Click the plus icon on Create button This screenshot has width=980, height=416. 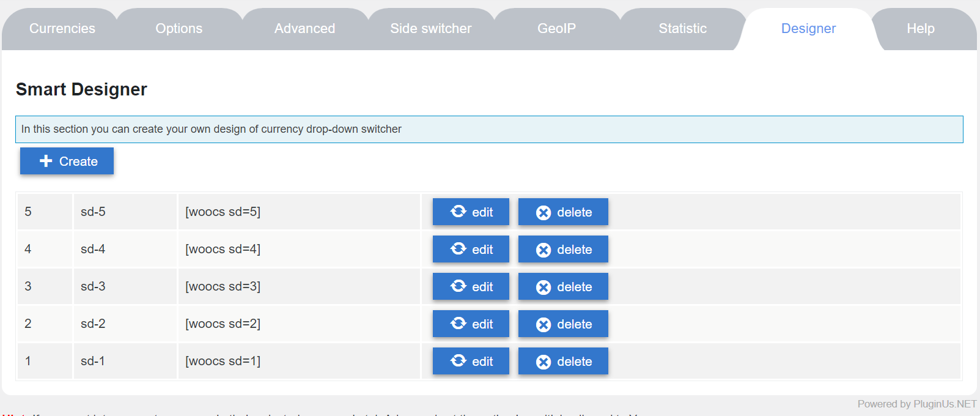tap(46, 161)
